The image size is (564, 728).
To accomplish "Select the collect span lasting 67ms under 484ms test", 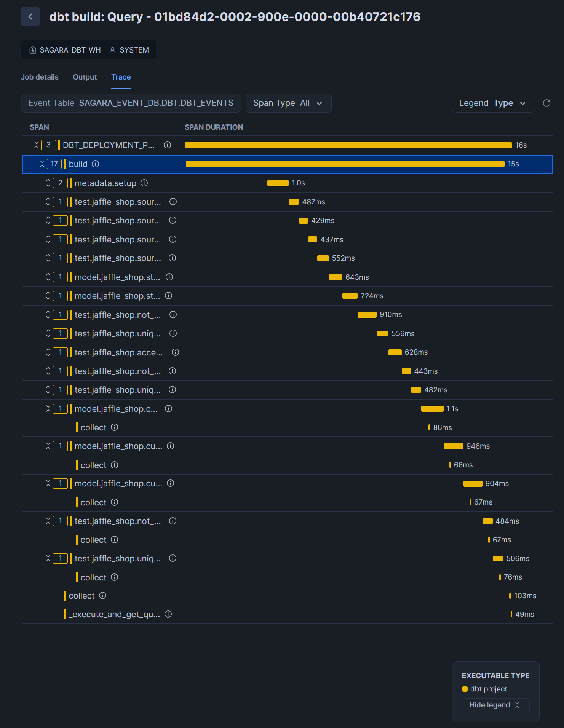I will (x=287, y=540).
